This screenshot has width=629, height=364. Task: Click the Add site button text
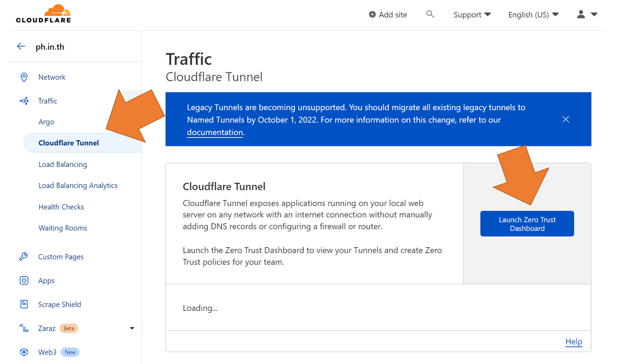click(393, 15)
